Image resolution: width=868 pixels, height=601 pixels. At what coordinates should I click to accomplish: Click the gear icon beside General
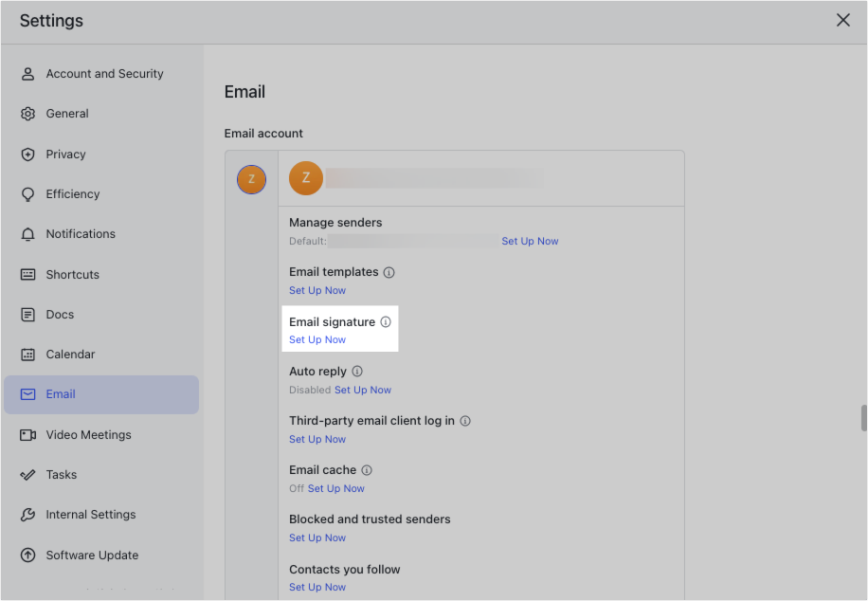point(28,113)
